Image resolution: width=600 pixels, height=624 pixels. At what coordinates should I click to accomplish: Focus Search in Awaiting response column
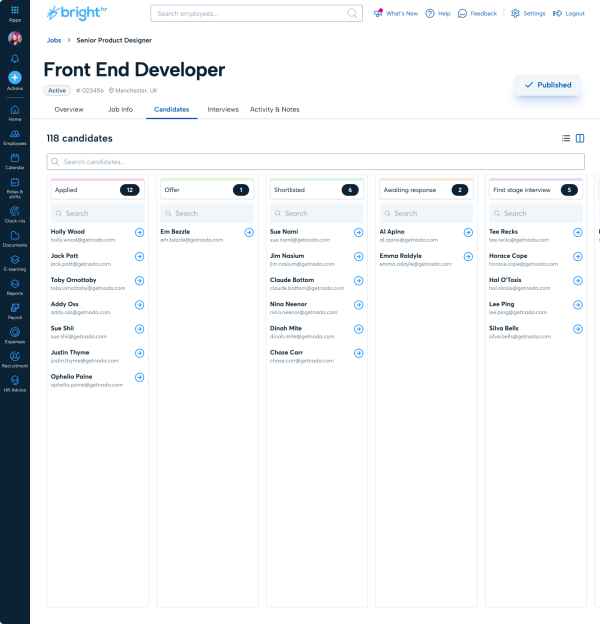tap(426, 213)
